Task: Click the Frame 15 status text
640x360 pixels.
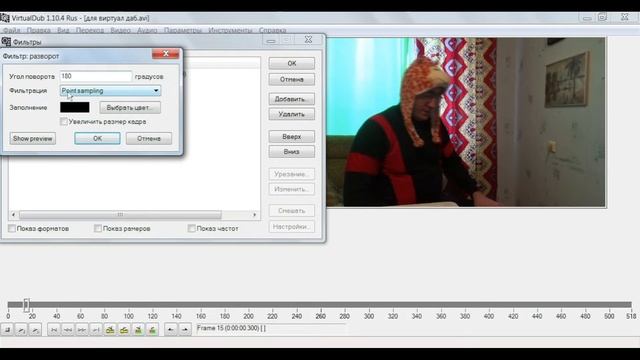Action: click(x=231, y=328)
